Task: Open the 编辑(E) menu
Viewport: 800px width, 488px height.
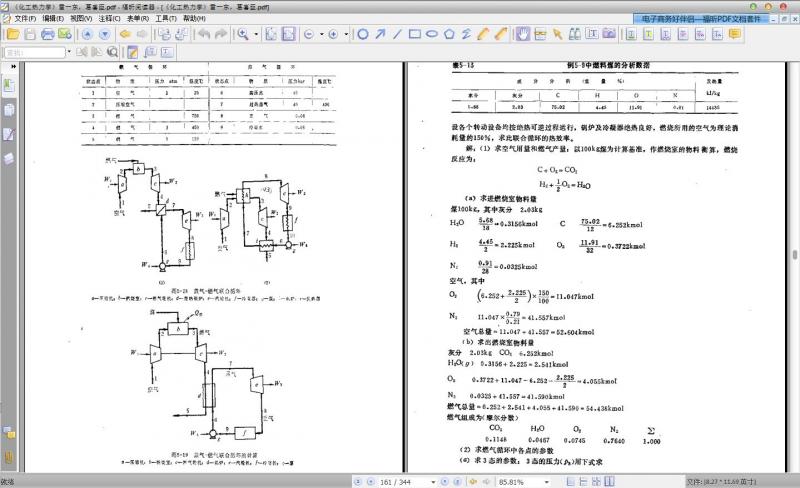Action: [x=53, y=18]
